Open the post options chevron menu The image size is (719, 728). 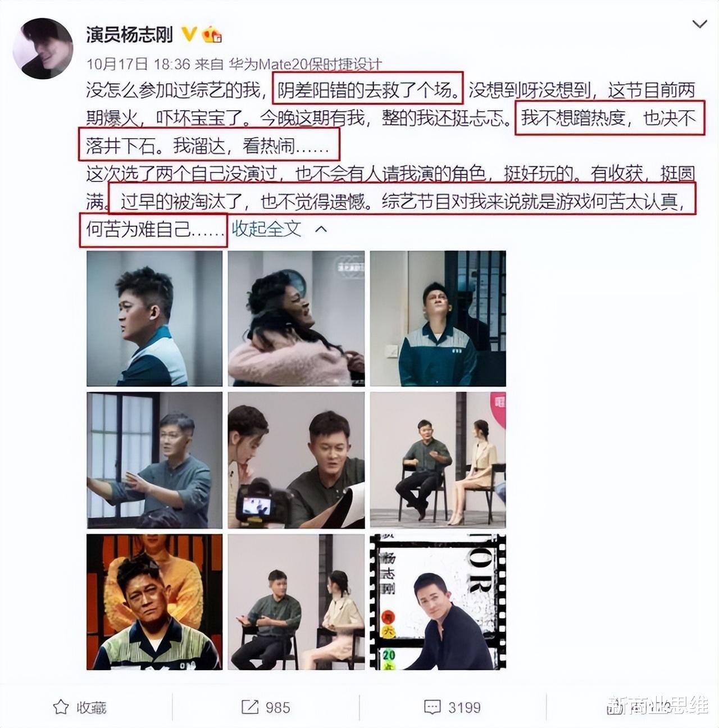click(699, 24)
